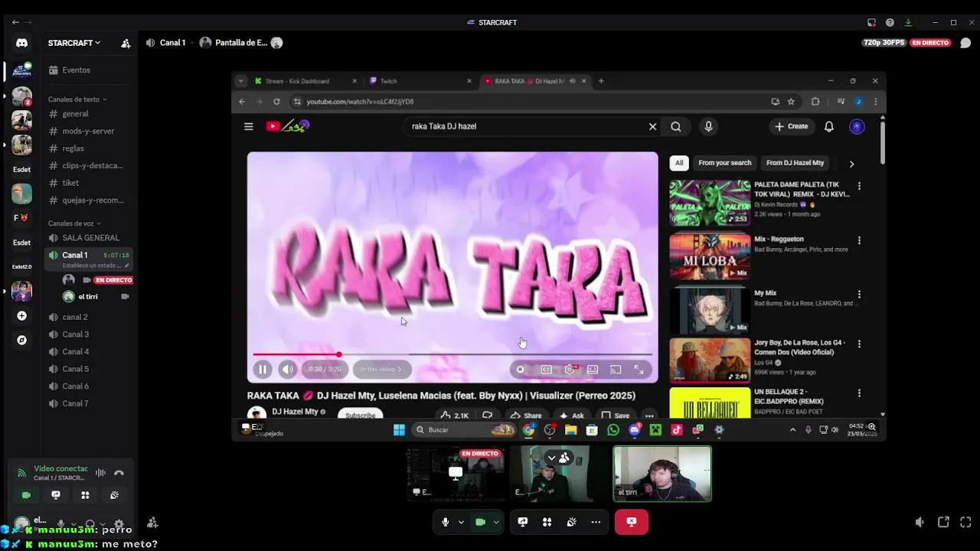The image size is (980, 551).
Task: Open activities icon in the voice panel
Action: pyautogui.click(x=85, y=495)
